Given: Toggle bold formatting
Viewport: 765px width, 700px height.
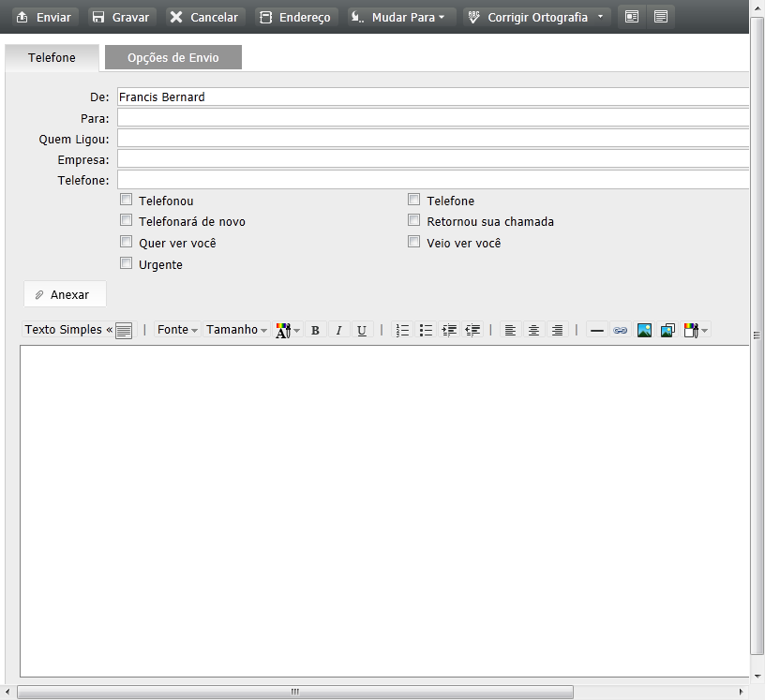Looking at the screenshot, I should click(x=315, y=330).
